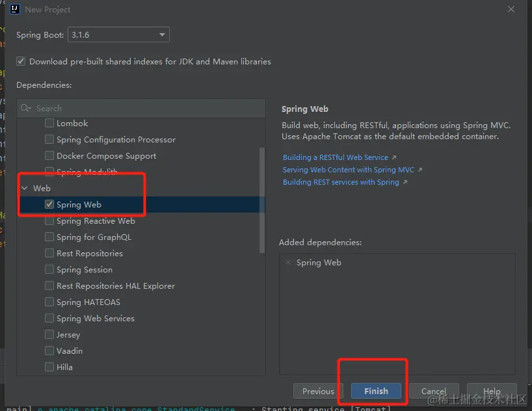Screen dimensions: 532x411
Task: Enable the Lombok dependency checkbox
Action: point(49,123)
